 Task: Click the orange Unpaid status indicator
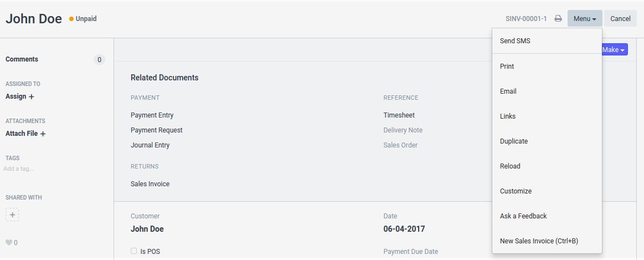click(83, 19)
